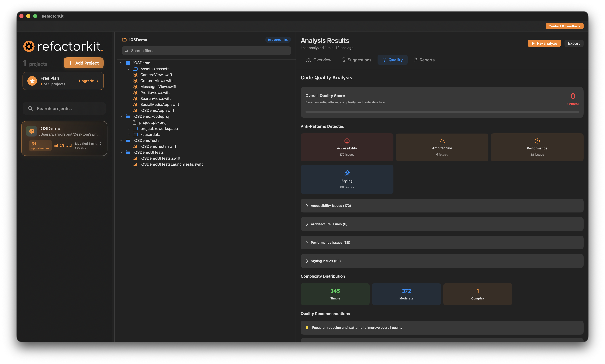Collapse the iOSDemo.xcodeproj folder
Image resolution: width=605 pixels, height=364 pixels.
point(121,117)
